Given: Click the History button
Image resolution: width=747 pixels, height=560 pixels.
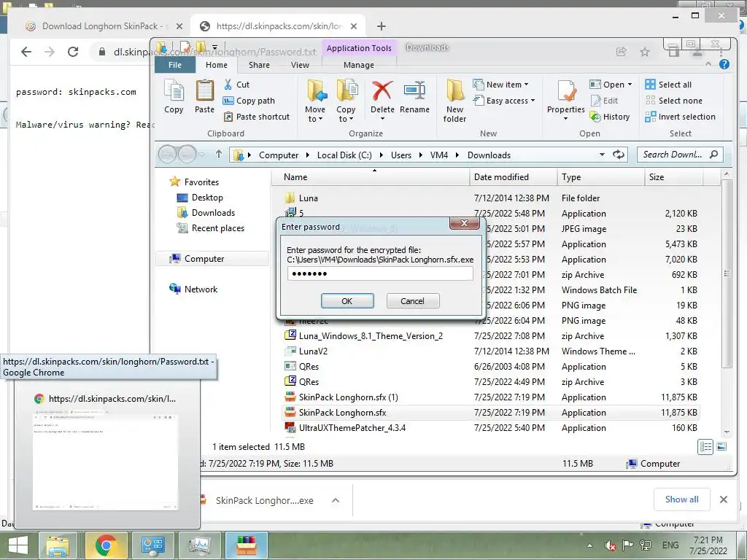Looking at the screenshot, I should point(611,117).
